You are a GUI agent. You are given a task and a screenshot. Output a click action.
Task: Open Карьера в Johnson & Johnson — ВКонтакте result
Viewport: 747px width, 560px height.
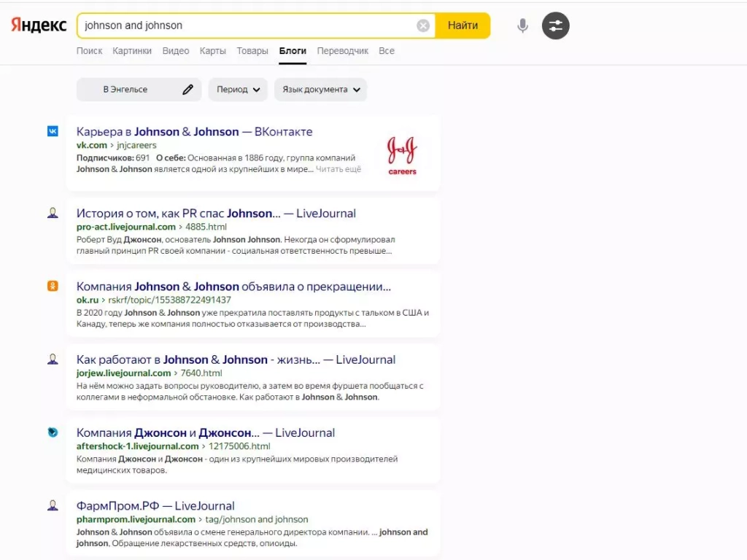tap(194, 131)
